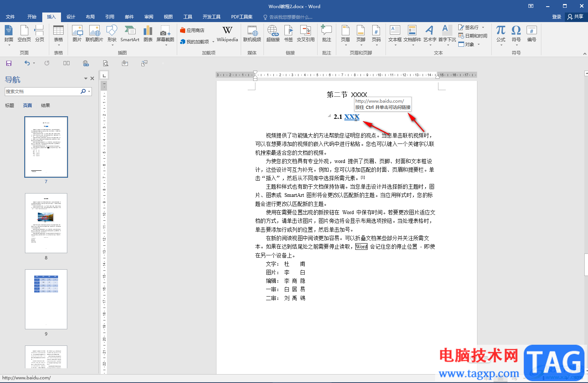Insert a symbol (符号)
This screenshot has height=383, width=588.
516,35
